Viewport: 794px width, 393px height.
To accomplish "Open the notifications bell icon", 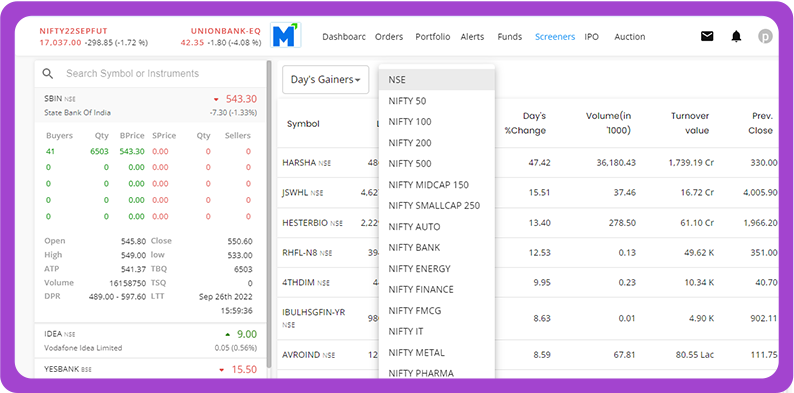I will tap(736, 36).
